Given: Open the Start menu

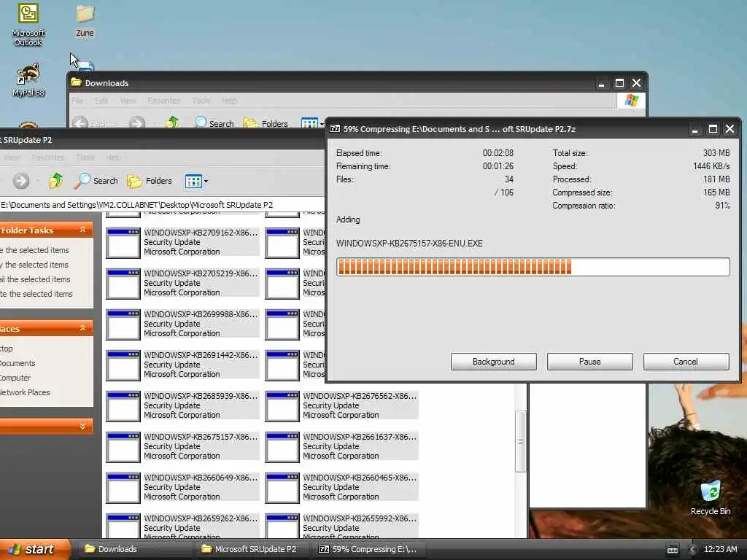Looking at the screenshot, I should [34, 549].
